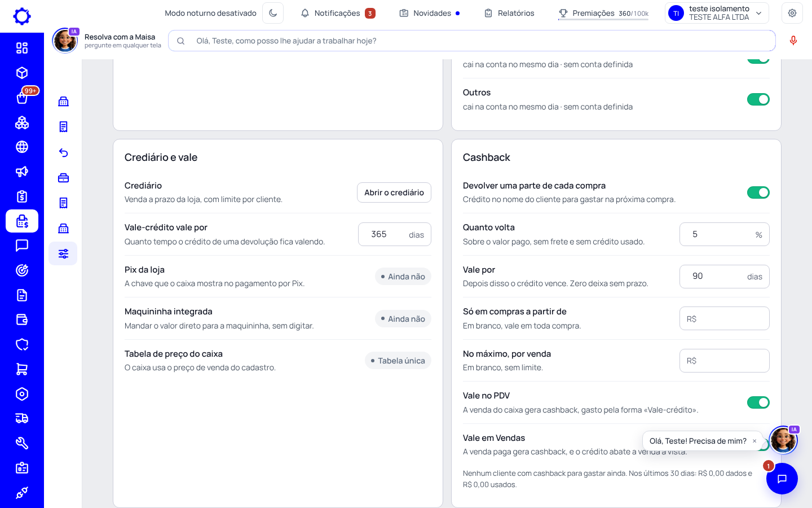
Task: Open Notificações in the top bar
Action: point(338,13)
